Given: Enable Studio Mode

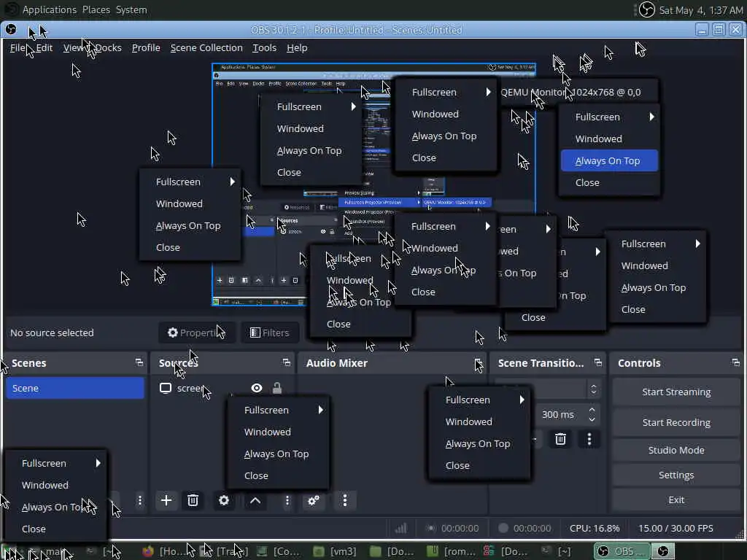Looking at the screenshot, I should tap(676, 450).
